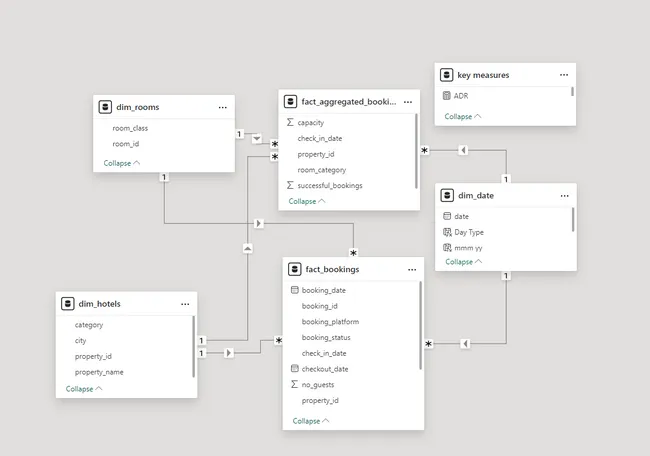Select the no_guests field
The image size is (650, 456).
tap(318, 384)
